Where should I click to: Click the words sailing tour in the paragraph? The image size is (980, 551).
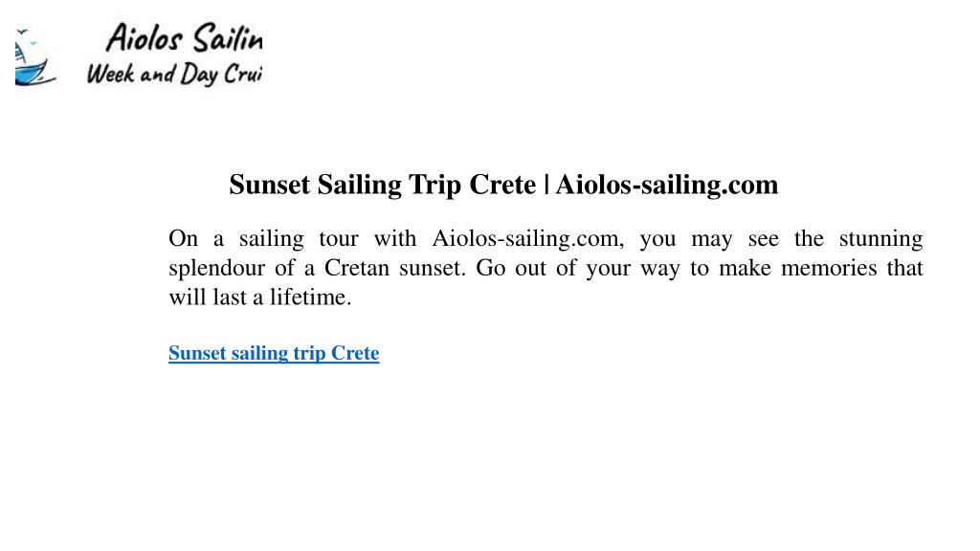point(299,238)
